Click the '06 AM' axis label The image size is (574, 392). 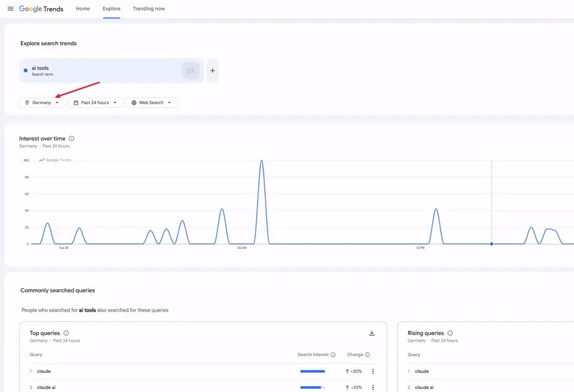[x=241, y=248]
